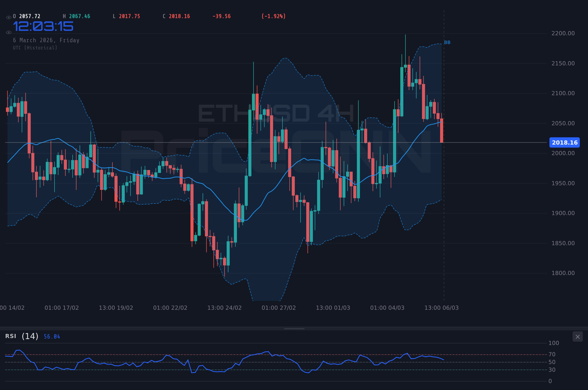Click the 13:00 24/02 time axis label

click(225, 308)
